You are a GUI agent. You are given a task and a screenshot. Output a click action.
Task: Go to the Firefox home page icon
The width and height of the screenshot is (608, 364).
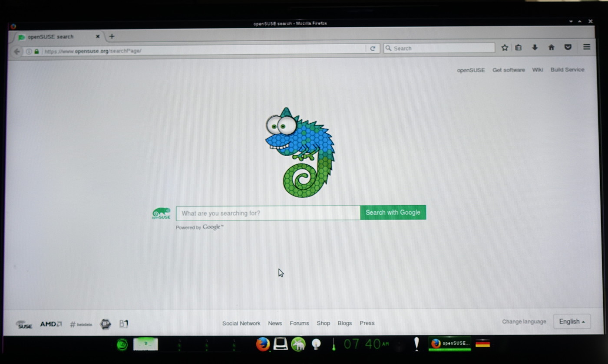[552, 48]
